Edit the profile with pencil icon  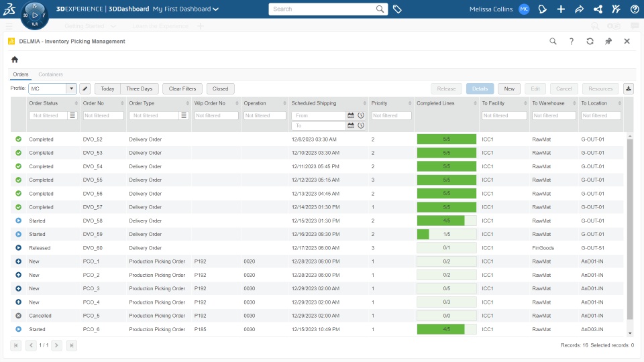(85, 88)
